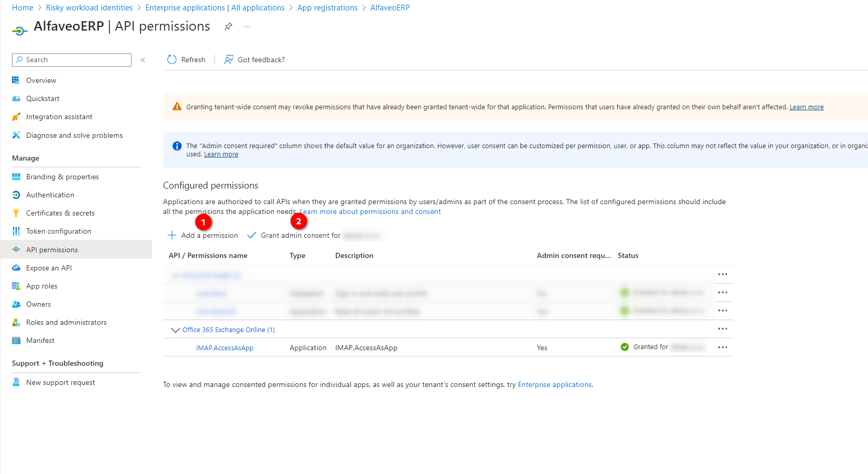Click the Manifest icon in sidebar
The image size is (868, 474).
[x=16, y=340]
